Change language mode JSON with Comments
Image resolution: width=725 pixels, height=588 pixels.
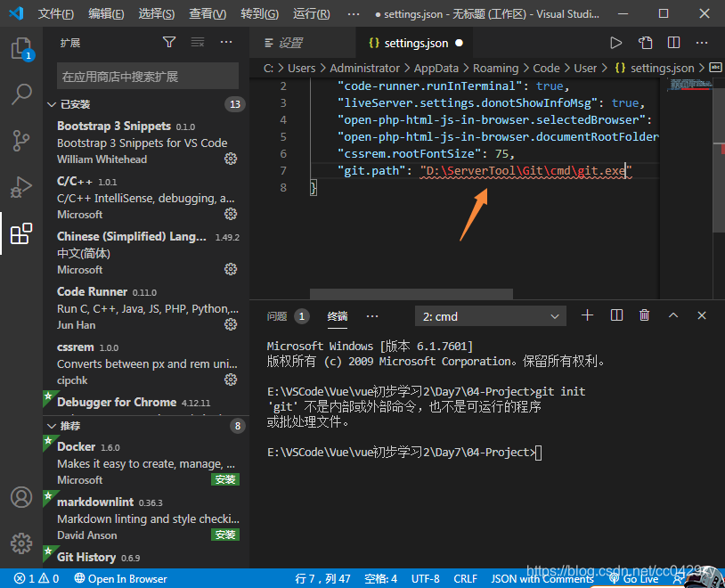[x=542, y=579]
